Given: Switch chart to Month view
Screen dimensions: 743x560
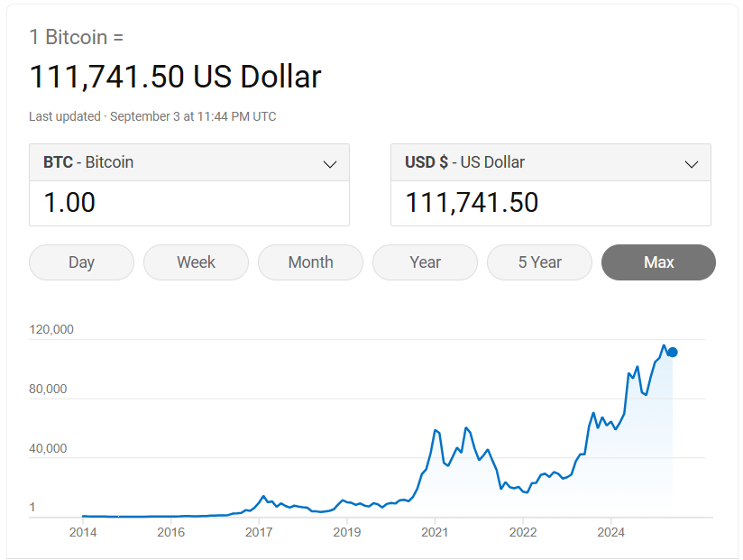Looking at the screenshot, I should click(x=310, y=262).
